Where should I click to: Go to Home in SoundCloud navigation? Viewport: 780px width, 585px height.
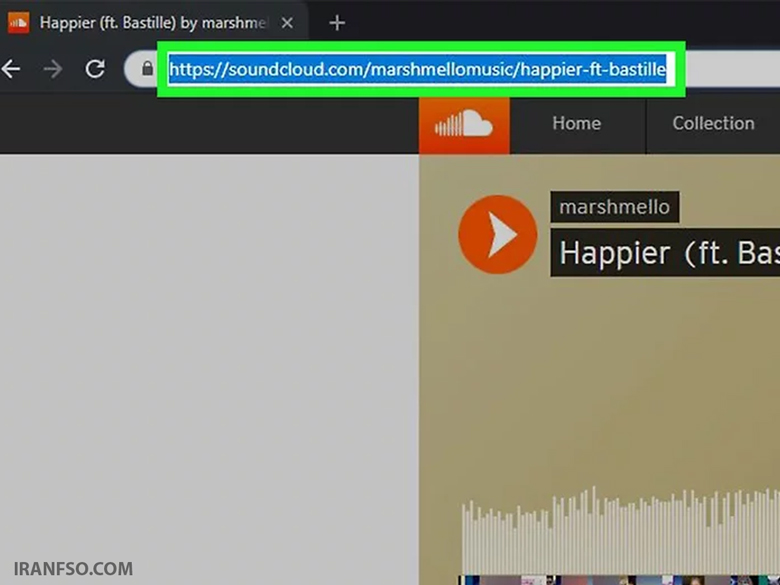577,123
